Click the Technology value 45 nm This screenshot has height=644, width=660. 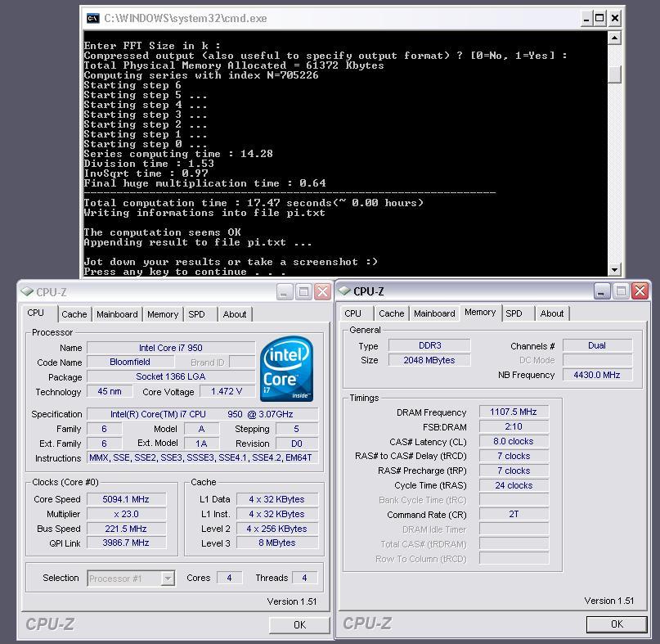tap(110, 391)
